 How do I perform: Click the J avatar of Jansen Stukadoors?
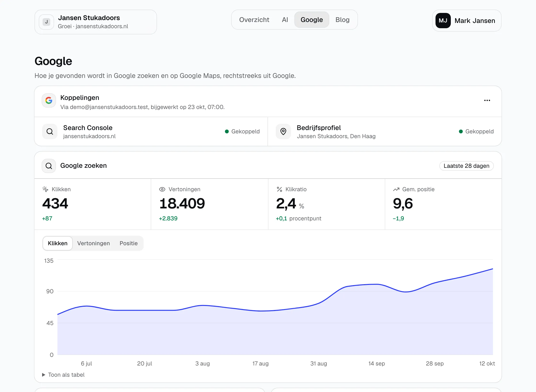pos(46,22)
